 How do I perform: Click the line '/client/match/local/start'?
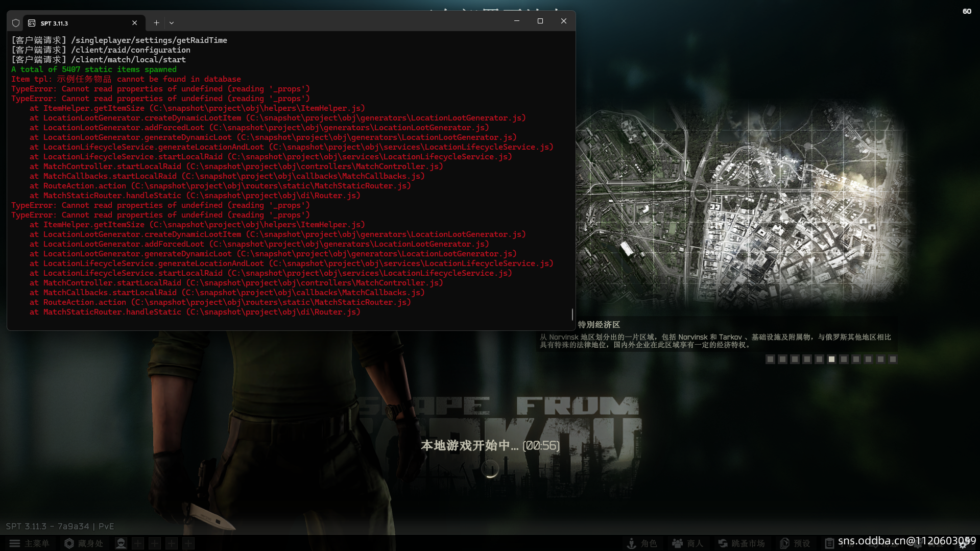[128, 60]
